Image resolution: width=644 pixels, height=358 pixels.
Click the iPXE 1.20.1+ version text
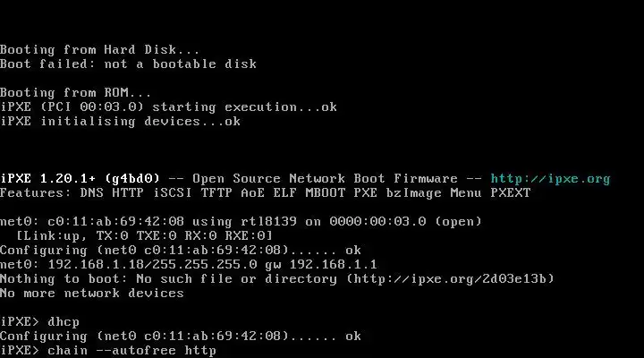(x=55, y=178)
